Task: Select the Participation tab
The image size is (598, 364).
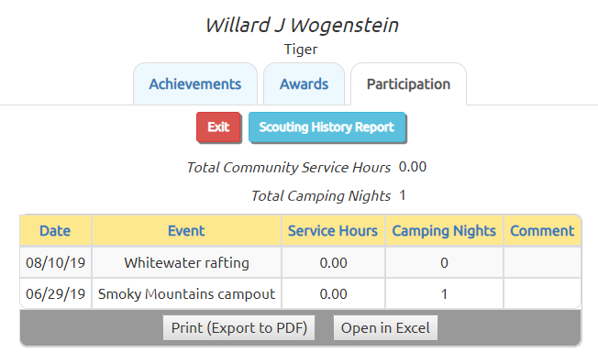Action: (408, 83)
